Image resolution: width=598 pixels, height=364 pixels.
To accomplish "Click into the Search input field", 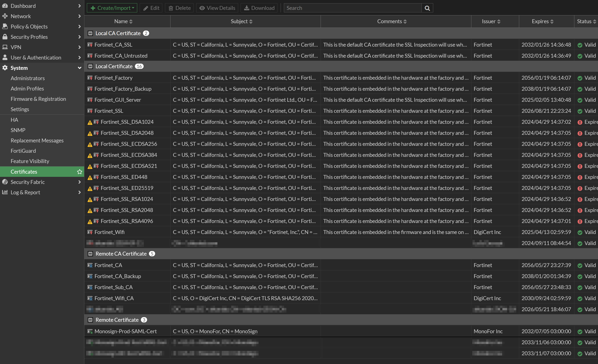I will (352, 8).
